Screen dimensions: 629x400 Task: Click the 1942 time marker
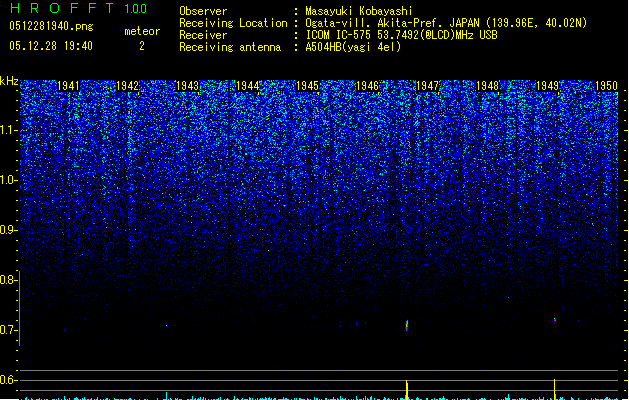tap(128, 86)
